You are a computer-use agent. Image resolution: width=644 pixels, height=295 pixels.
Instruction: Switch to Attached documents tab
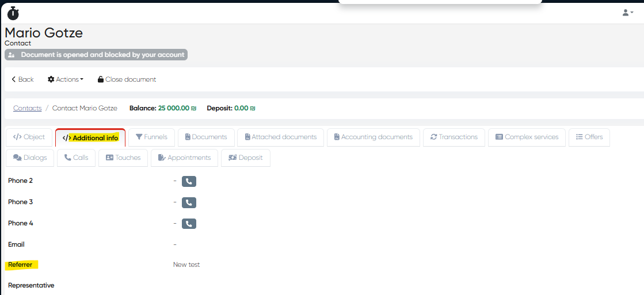(x=280, y=137)
